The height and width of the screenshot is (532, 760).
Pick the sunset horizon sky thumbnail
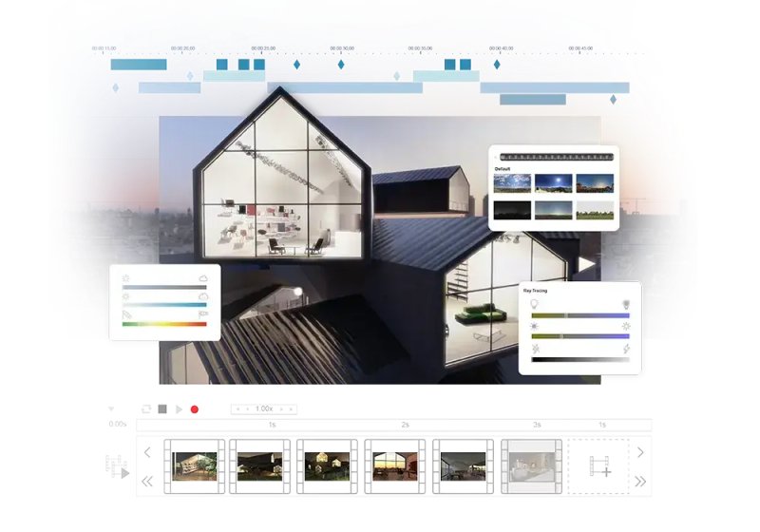(x=595, y=183)
